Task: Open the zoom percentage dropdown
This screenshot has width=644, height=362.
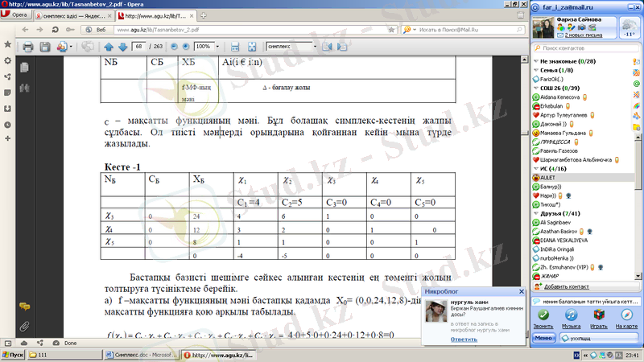Action: [x=216, y=47]
